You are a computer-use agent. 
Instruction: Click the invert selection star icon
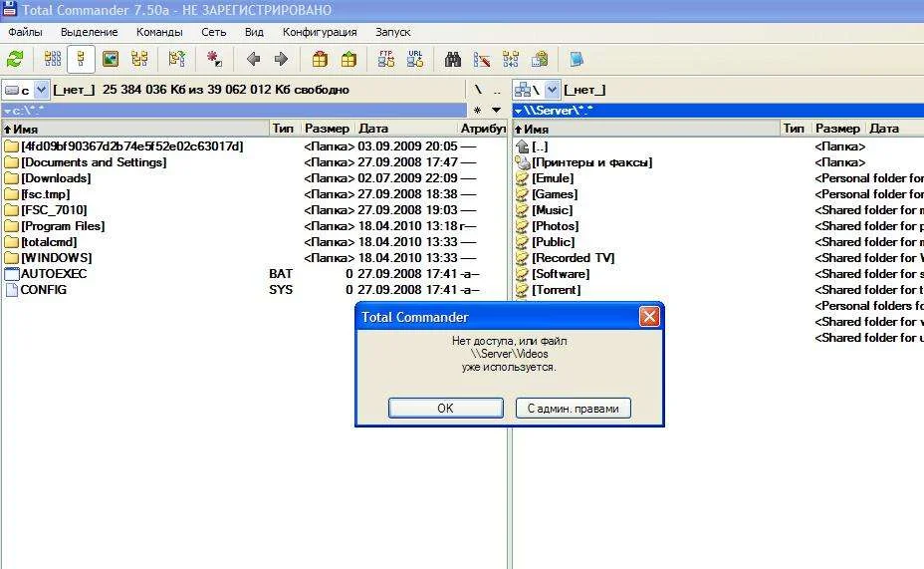tap(214, 59)
